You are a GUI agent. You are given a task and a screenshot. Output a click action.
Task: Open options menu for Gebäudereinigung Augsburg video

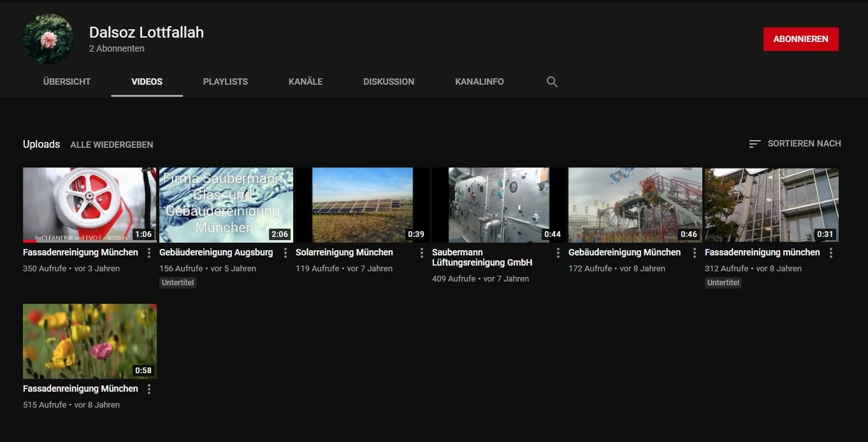click(286, 253)
